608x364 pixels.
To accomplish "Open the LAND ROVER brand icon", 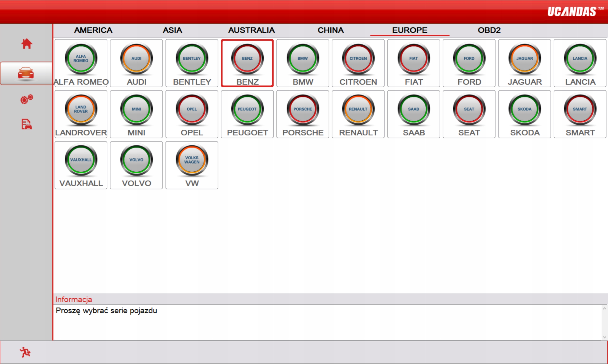I will 81,110.
